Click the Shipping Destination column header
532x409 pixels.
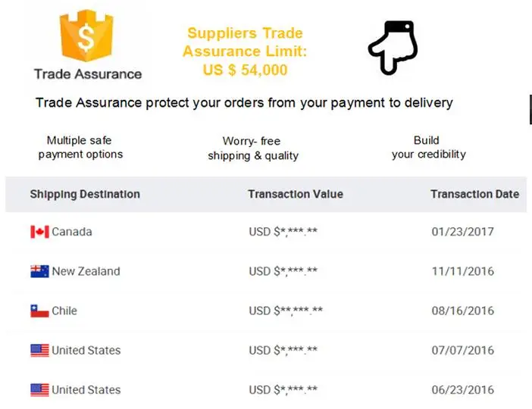pyautogui.click(x=85, y=194)
